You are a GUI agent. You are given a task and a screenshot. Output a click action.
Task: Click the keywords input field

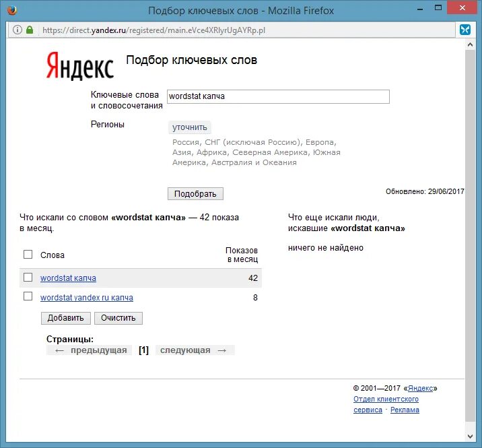click(x=278, y=96)
